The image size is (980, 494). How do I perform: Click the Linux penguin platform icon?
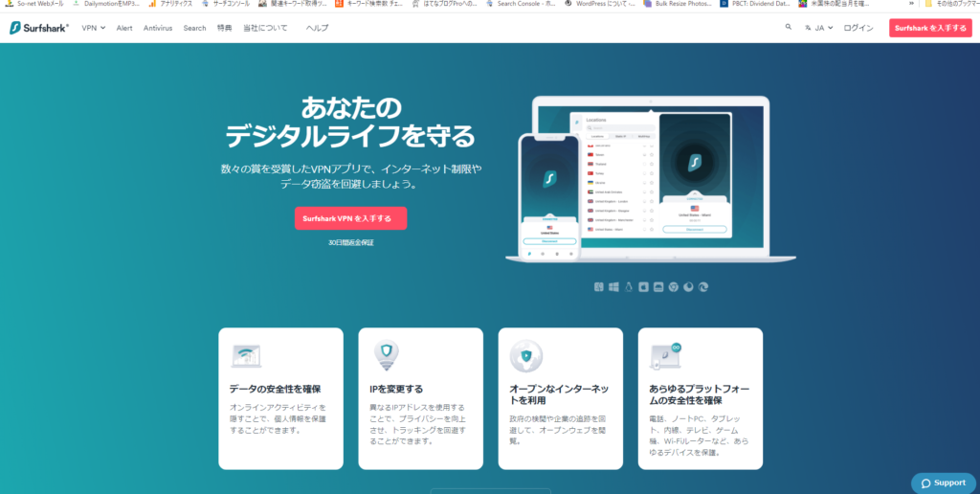pos(629,287)
